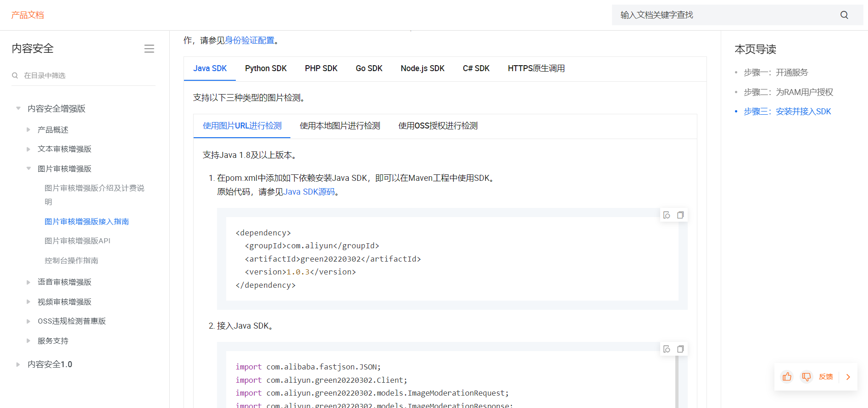Click the thumbs down feedback icon
The width and height of the screenshot is (868, 408).
coord(806,377)
